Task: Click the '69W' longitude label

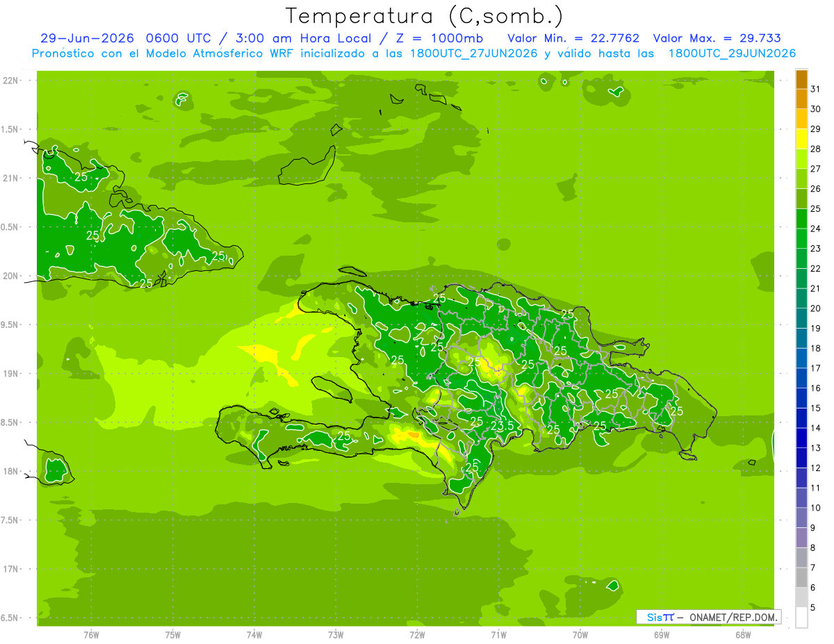Action: (662, 634)
